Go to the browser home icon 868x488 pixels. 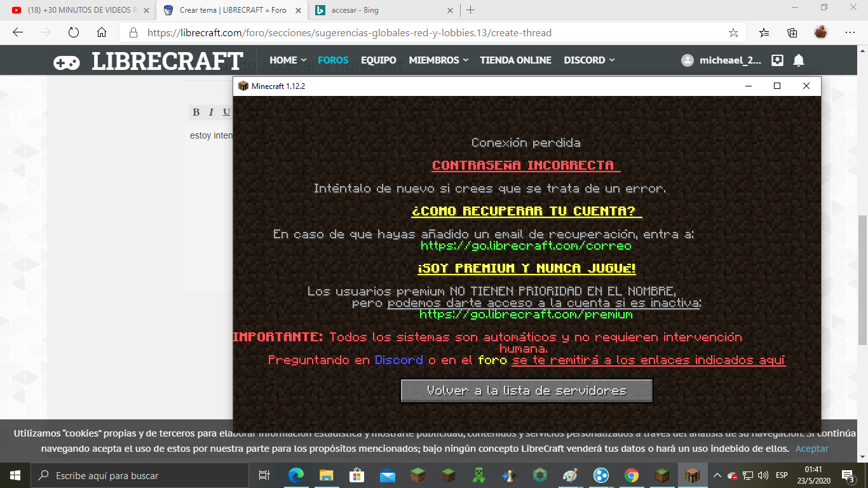tap(102, 32)
